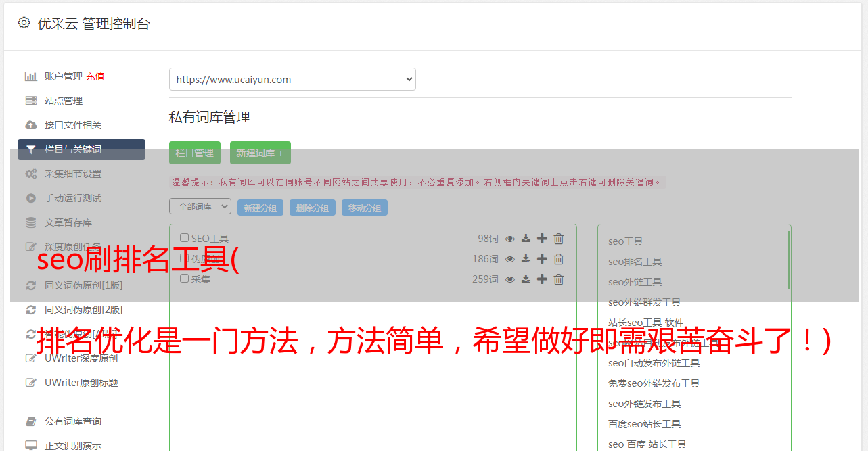This screenshot has width=868, height=451.
Task: Tick the 采集 checkbox
Action: (184, 279)
